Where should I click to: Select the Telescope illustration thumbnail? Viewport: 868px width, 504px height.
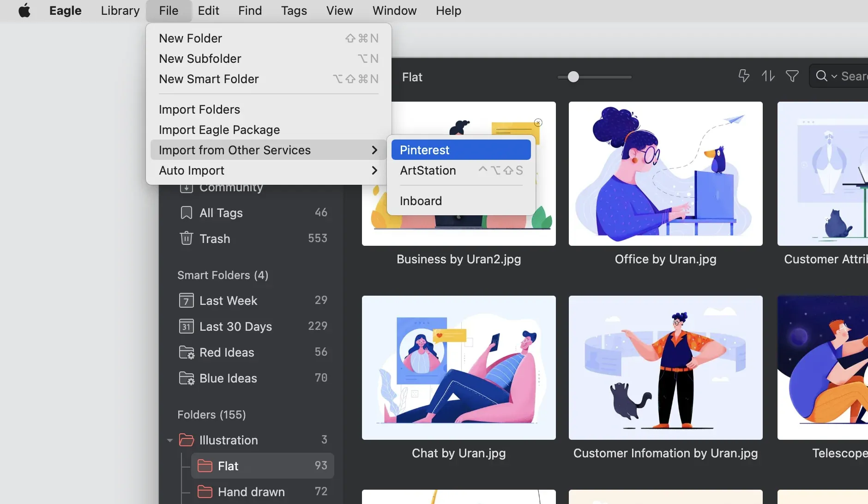(x=823, y=368)
